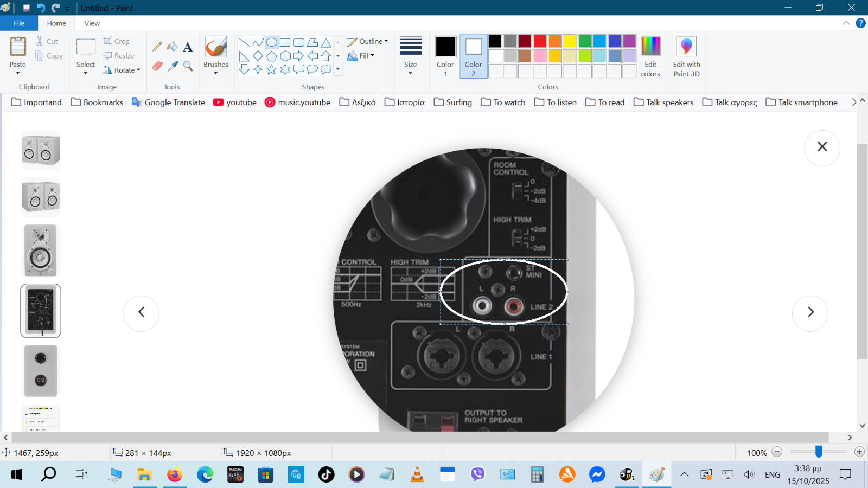The height and width of the screenshot is (488, 868).
Task: Launch Firefox from the taskbar
Action: click(x=175, y=475)
